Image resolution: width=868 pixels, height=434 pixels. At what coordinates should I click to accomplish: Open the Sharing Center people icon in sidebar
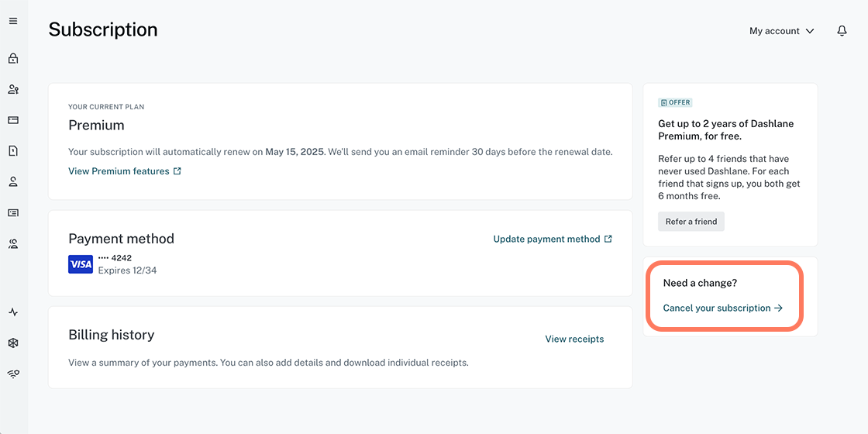tap(13, 243)
